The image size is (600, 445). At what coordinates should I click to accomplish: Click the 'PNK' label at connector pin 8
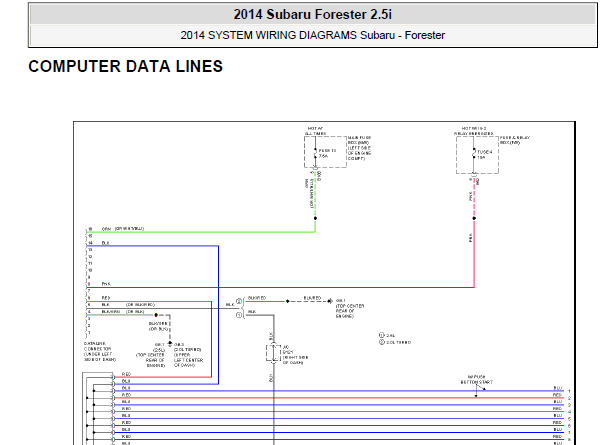[106, 284]
